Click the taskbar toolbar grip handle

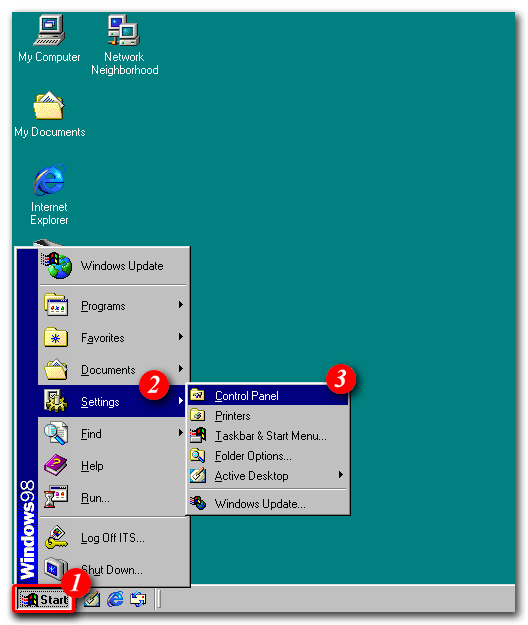tap(159, 599)
